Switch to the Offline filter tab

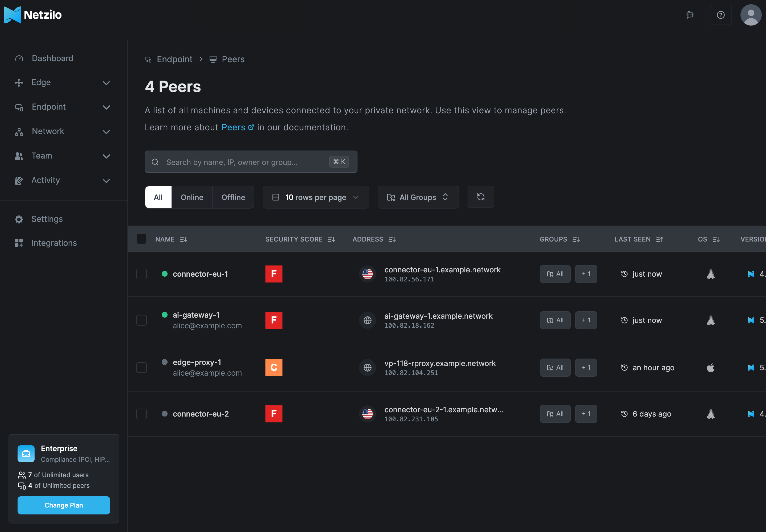tap(233, 197)
